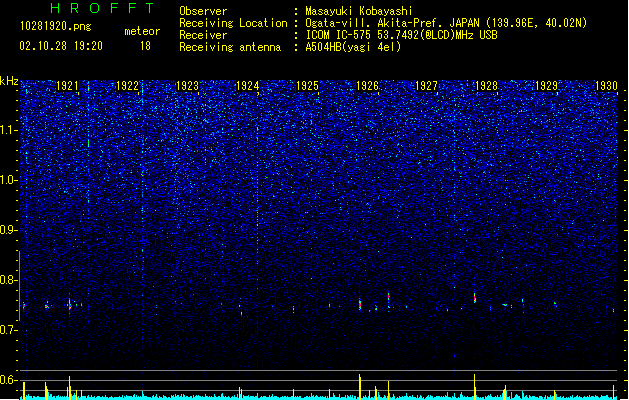Click the 1925 time marker

coord(307,86)
